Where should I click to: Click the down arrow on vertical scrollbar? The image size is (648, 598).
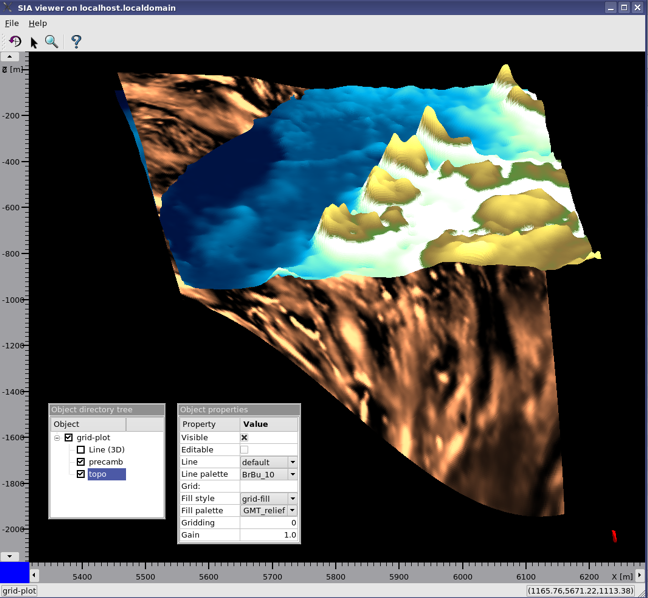coord(11,556)
